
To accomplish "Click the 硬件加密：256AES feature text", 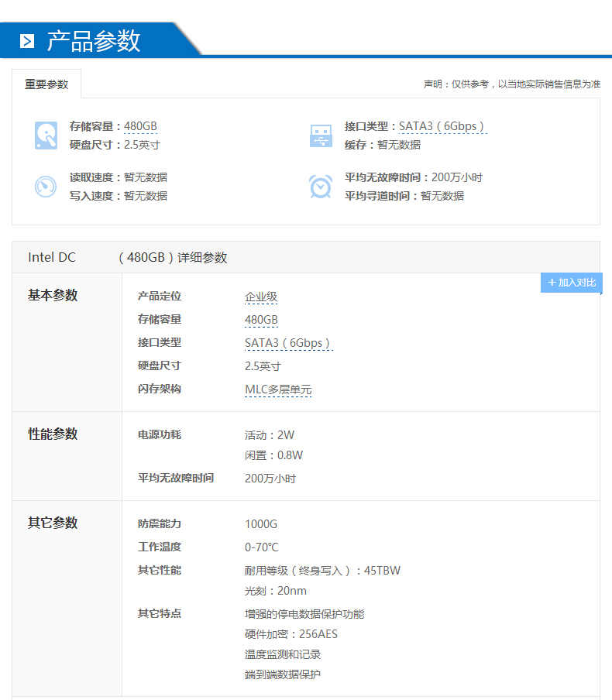I will tap(291, 634).
